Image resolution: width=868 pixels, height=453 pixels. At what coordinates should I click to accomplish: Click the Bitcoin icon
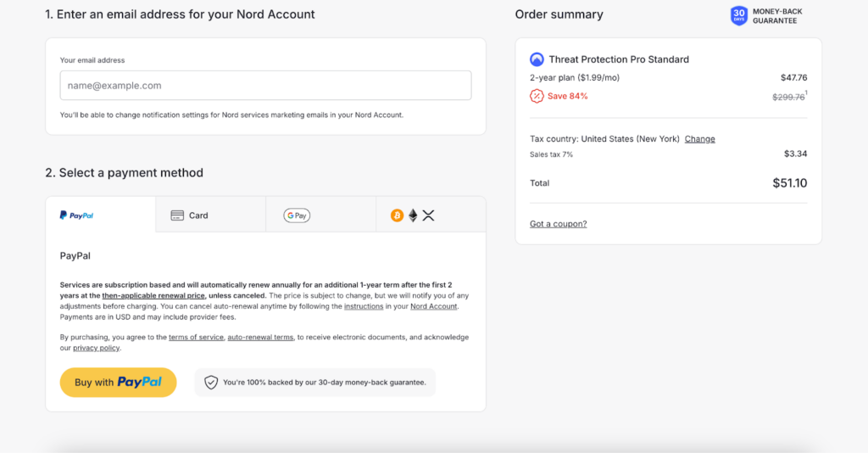(x=397, y=215)
